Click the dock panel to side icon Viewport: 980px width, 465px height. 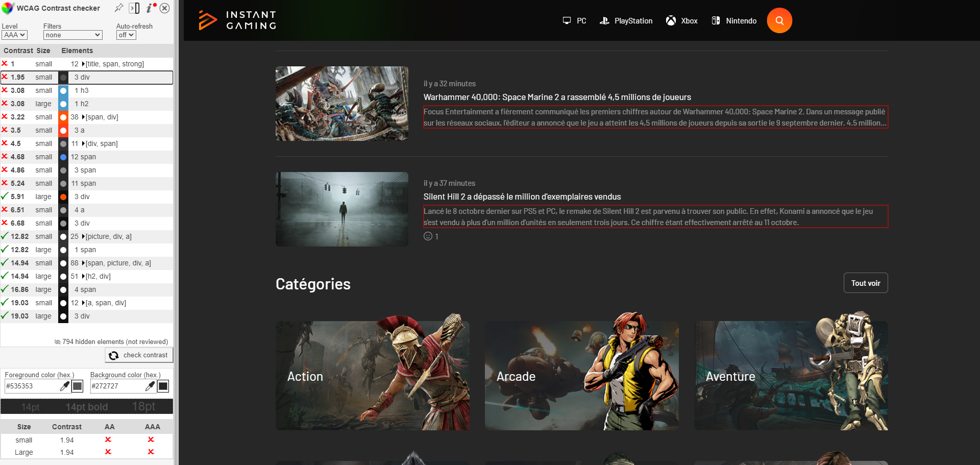point(134,8)
